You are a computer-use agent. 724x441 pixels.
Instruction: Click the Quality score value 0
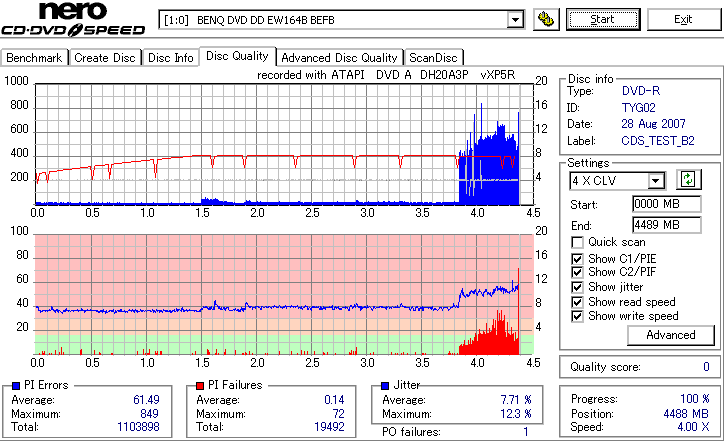click(x=706, y=367)
